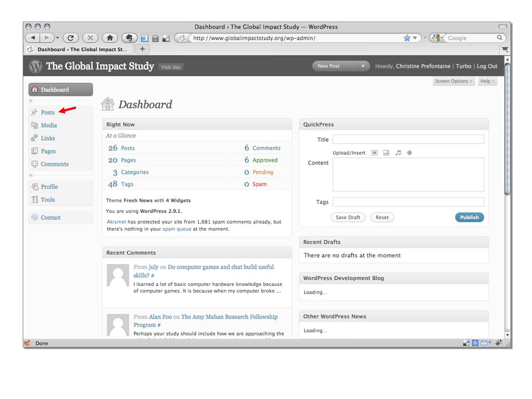This screenshot has width=532, height=399.
Task: Click the QuickPress Title field
Action: pos(408,140)
